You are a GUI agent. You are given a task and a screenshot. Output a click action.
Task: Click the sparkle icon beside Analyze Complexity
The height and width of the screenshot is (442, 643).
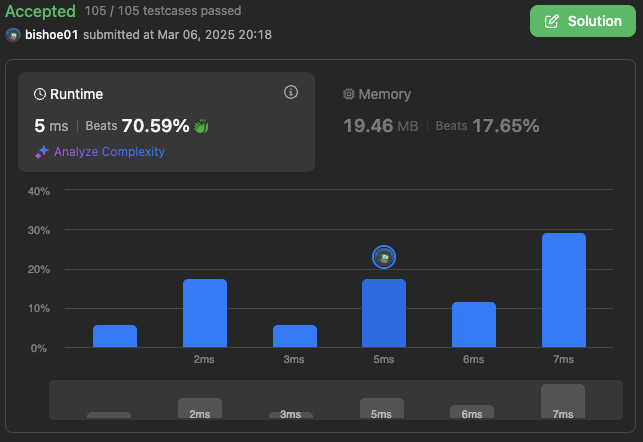coord(42,152)
